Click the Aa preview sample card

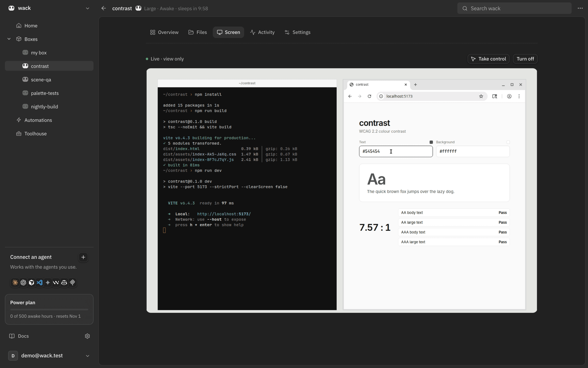(434, 183)
